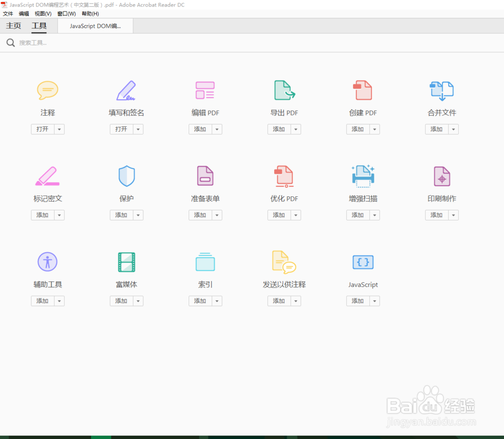The width and height of the screenshot is (504, 439).
Task: Click the 发送以供注释 icon
Action: tap(284, 262)
